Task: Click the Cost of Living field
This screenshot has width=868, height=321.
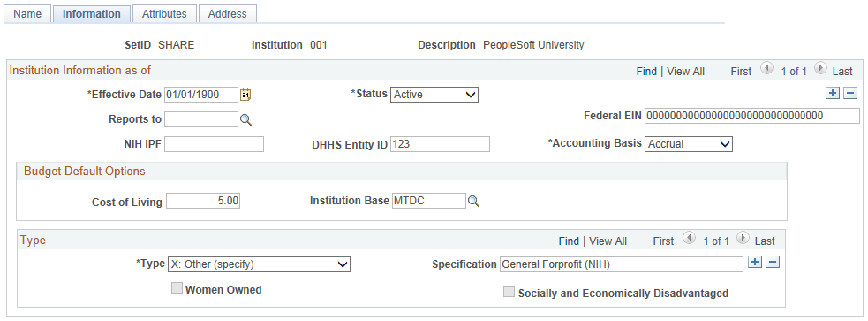Action: [x=203, y=201]
